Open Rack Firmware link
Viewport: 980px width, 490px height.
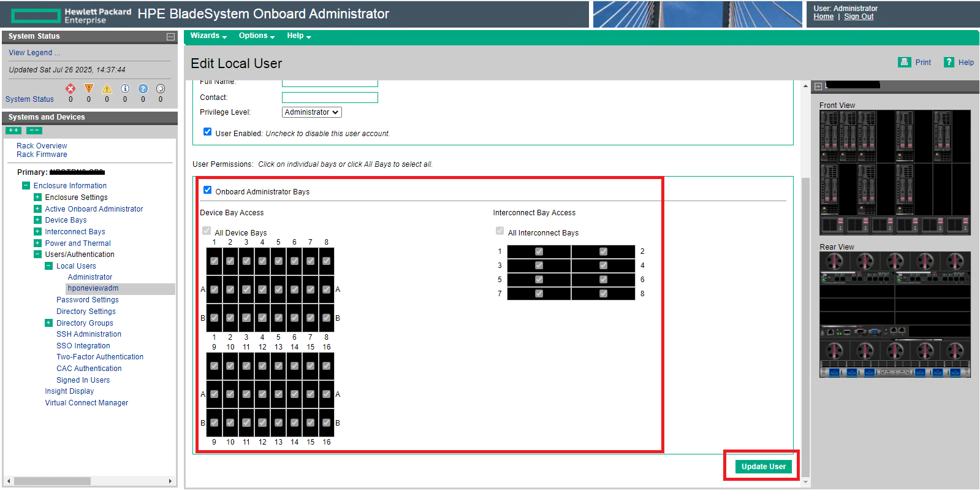[x=42, y=155]
